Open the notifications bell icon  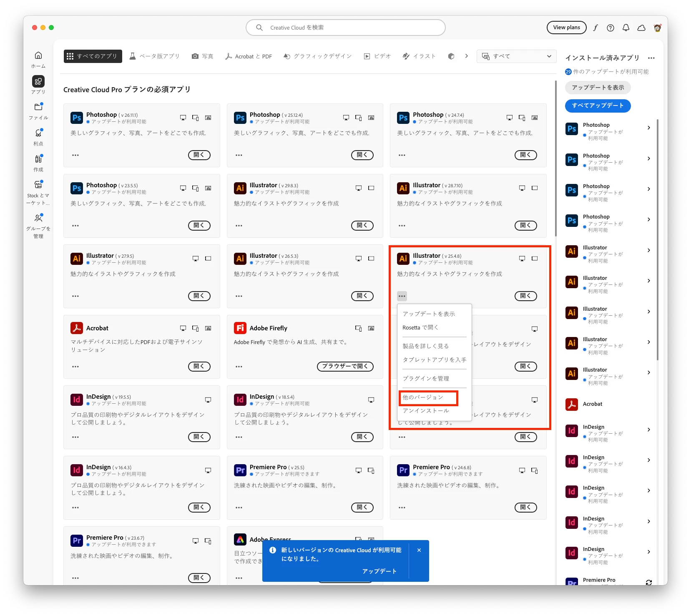626,28
